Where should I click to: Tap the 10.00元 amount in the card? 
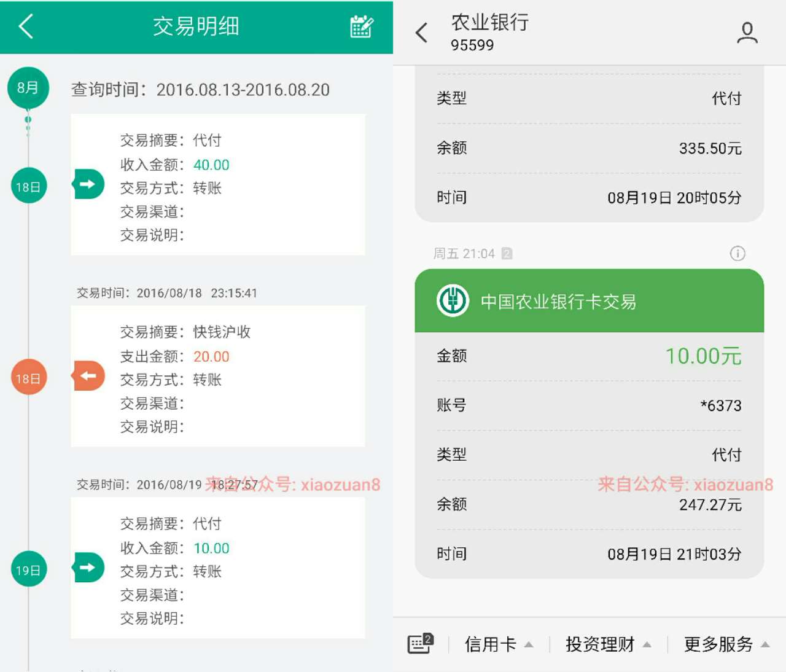(703, 356)
